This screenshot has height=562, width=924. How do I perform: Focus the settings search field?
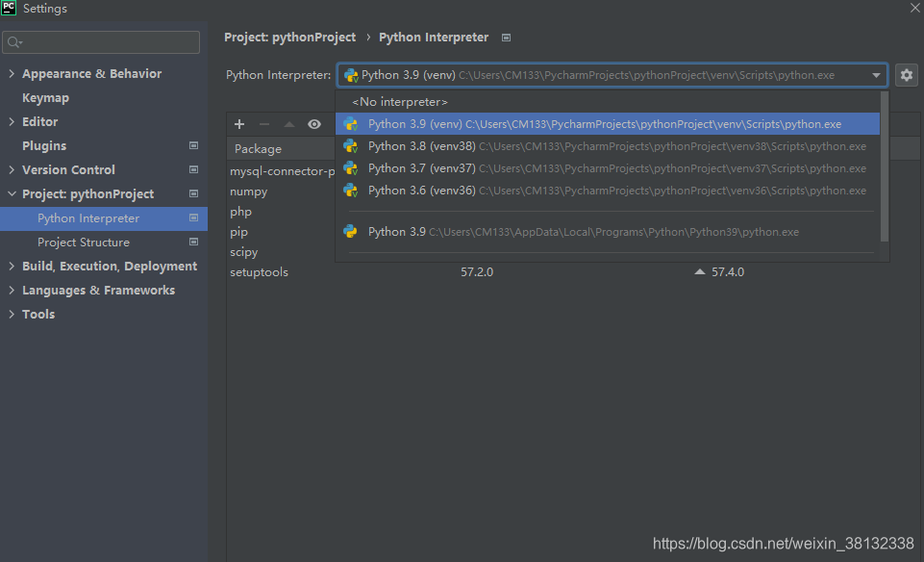(101, 42)
